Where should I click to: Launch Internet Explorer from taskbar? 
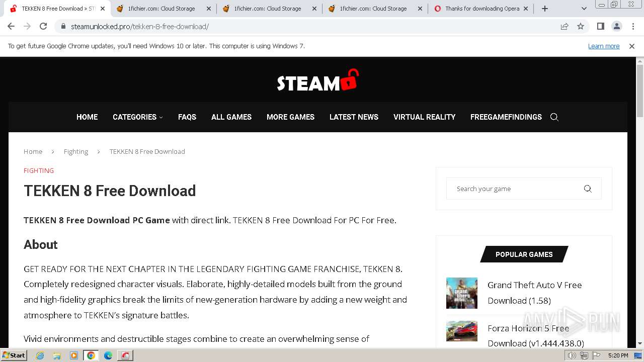(40, 355)
